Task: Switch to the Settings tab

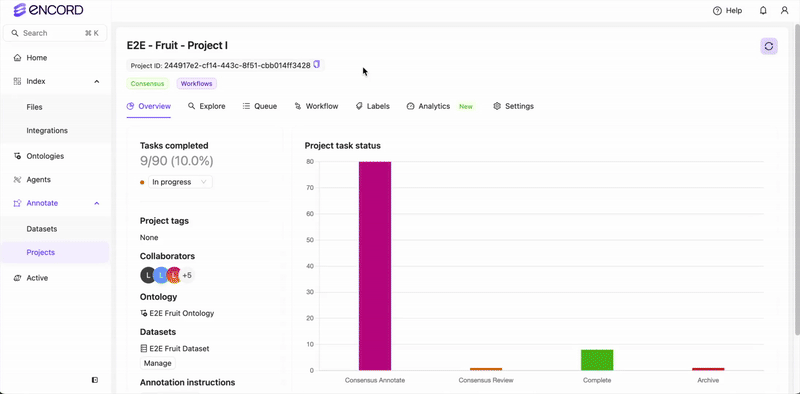Action: pyautogui.click(x=513, y=106)
